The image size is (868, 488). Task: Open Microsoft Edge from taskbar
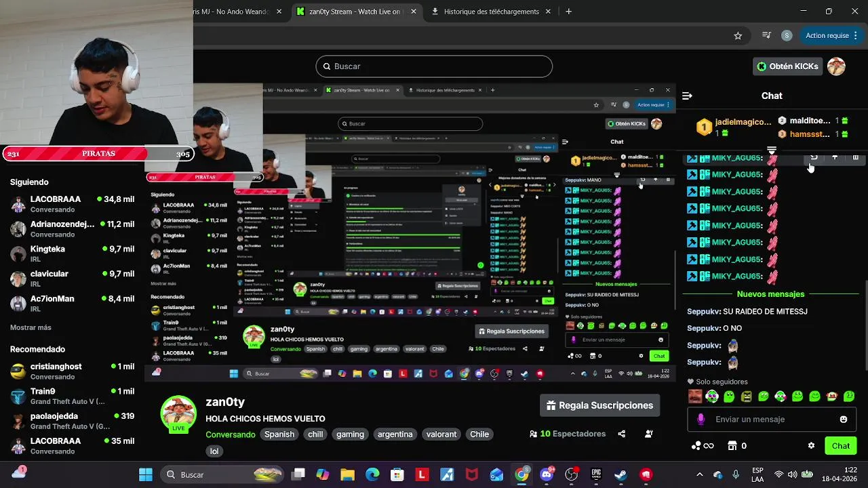click(372, 474)
